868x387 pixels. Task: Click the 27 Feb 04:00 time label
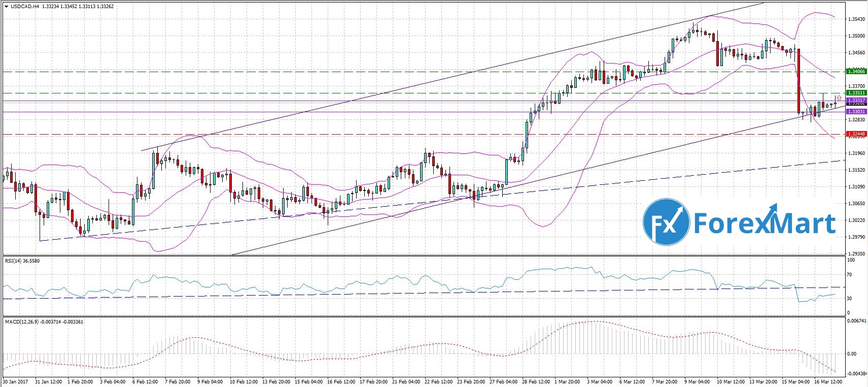click(502, 381)
